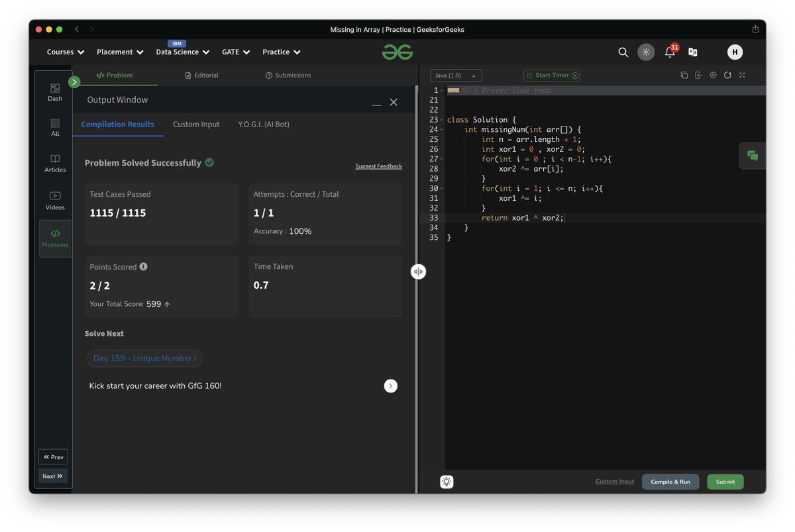Expand the GATE dropdown

(x=236, y=52)
